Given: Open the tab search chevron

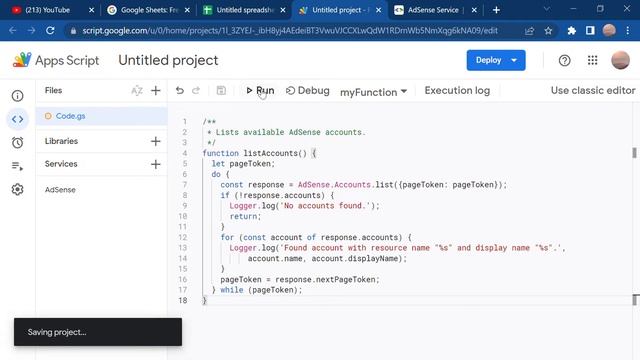Looking at the screenshot, I should pos(547,9).
